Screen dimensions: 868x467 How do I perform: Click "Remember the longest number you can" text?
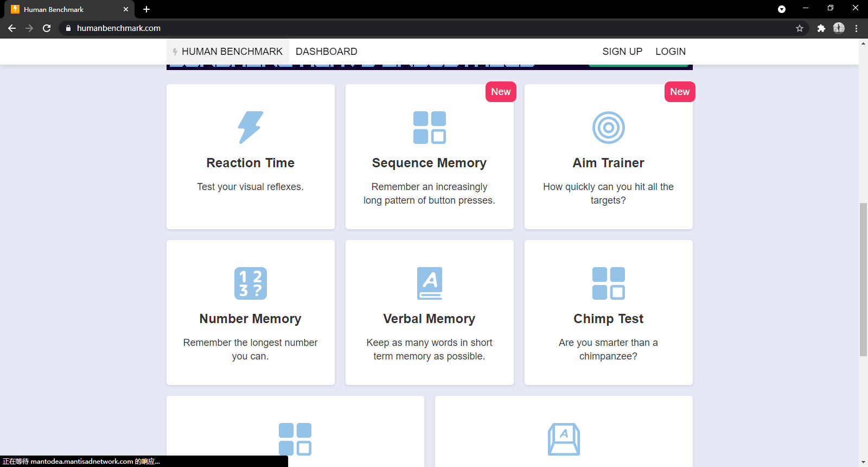pos(251,349)
